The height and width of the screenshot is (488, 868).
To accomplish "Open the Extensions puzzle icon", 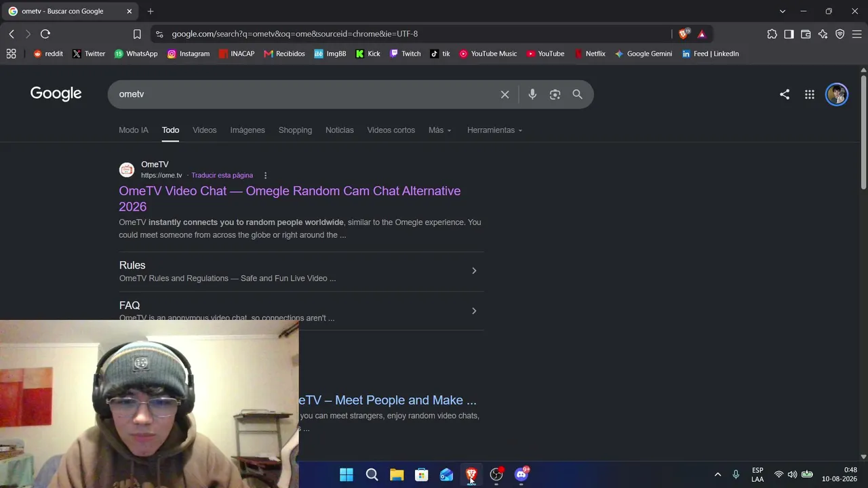I will [772, 34].
